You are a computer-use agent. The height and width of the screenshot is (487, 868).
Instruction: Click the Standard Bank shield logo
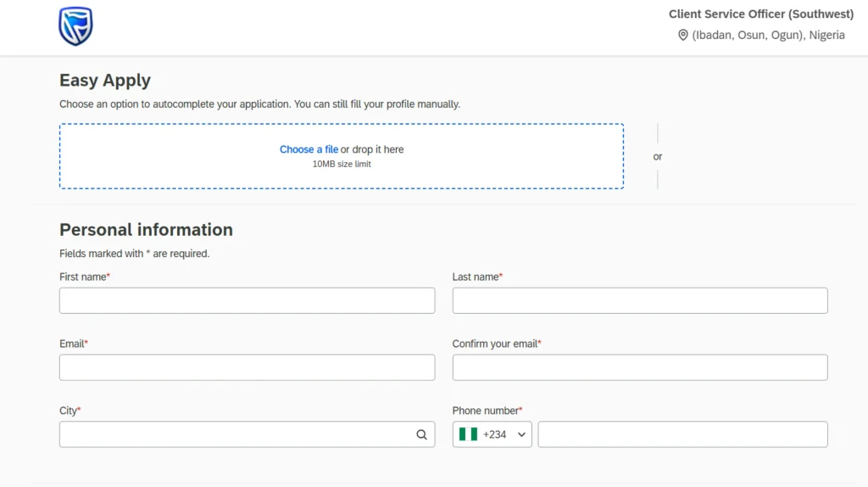(75, 26)
